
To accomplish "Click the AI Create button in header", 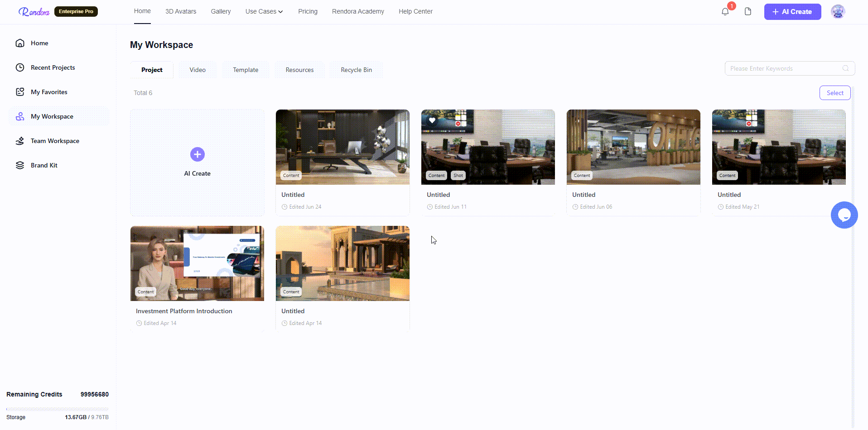I will (792, 12).
